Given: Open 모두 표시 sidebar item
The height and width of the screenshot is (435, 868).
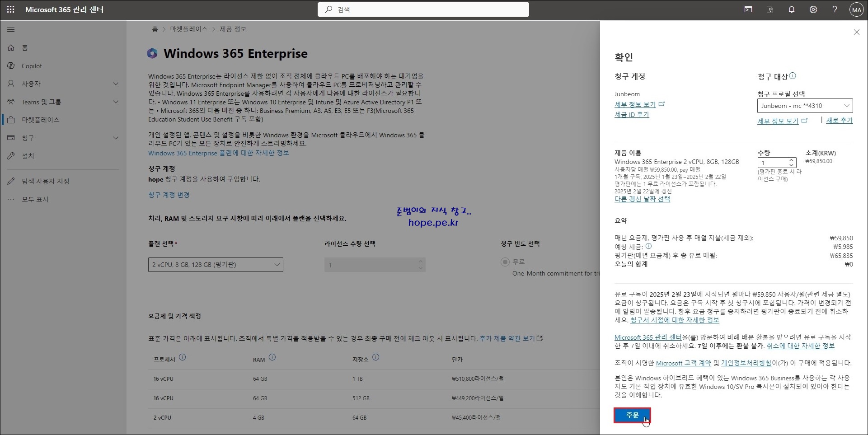Looking at the screenshot, I should [63, 199].
